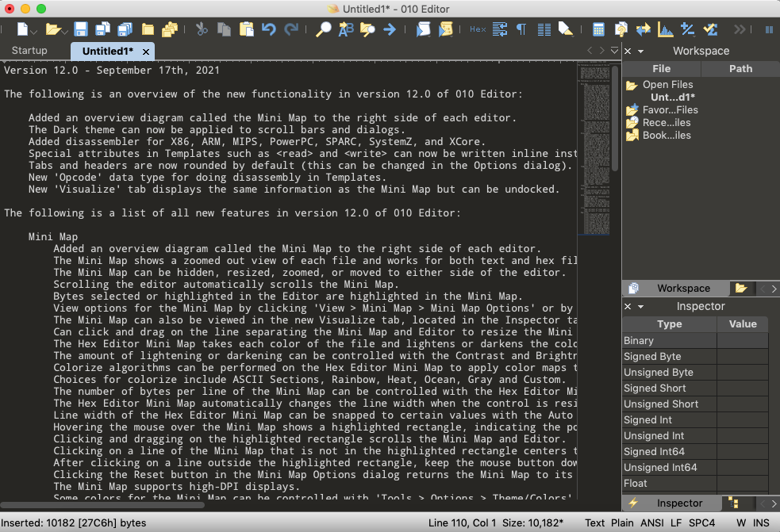Click the Checksum sigma icon
Image resolution: width=780 pixels, height=532 pixels.
point(710,29)
